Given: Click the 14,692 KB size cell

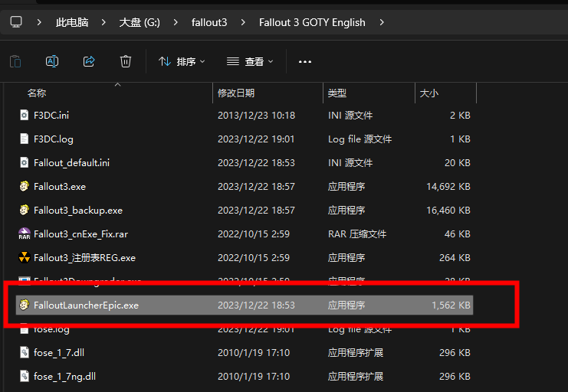Looking at the screenshot, I should coord(448,186).
